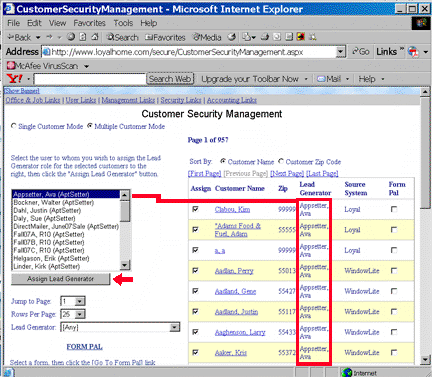Click in the Yahoo search text field
432x377 pixels.
click(90, 79)
